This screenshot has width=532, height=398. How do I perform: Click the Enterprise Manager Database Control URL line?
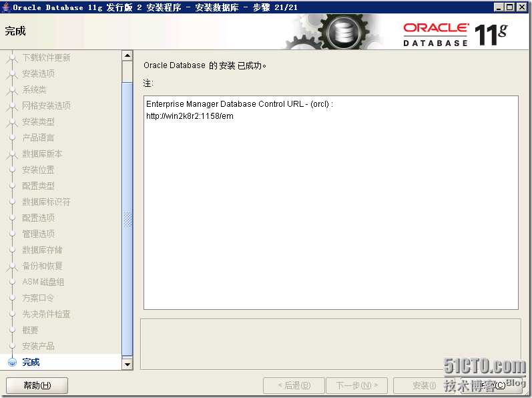[x=240, y=104]
